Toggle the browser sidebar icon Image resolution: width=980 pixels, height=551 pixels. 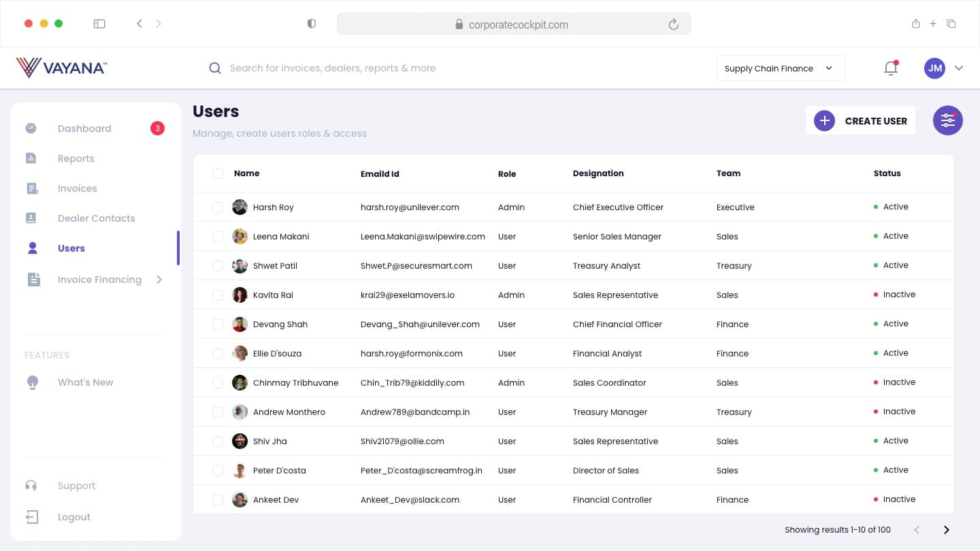coord(99,24)
